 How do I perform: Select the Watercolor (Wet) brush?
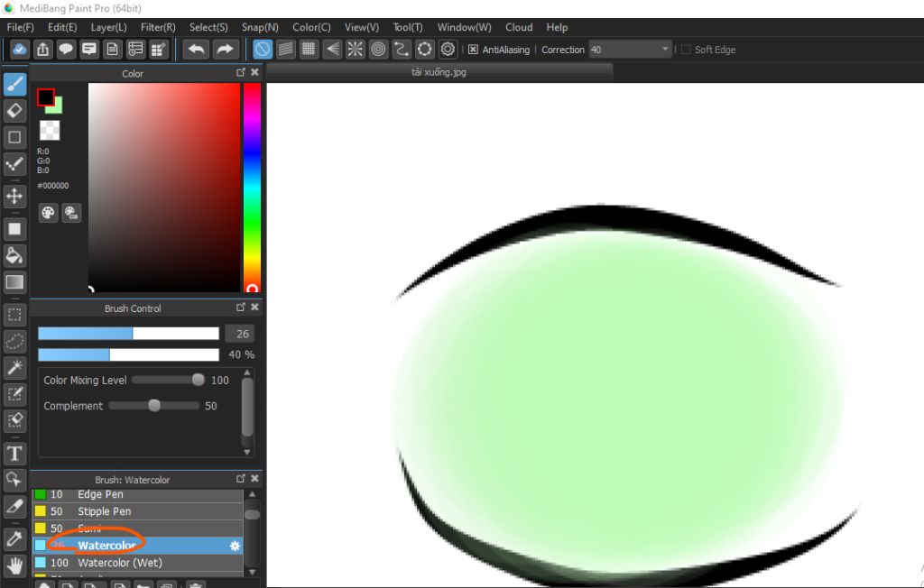(137, 563)
